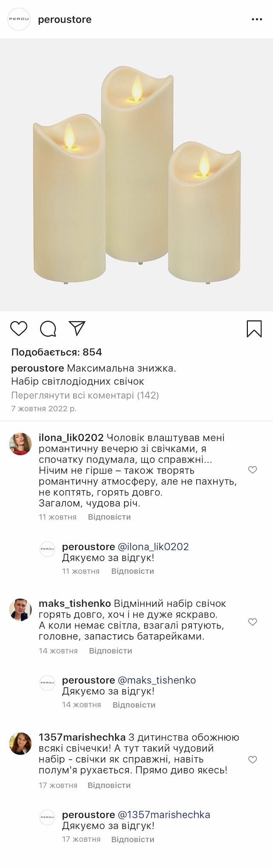The width and height of the screenshot is (273, 868).
Task: Open comments via speech bubble icon
Action: 48,329
